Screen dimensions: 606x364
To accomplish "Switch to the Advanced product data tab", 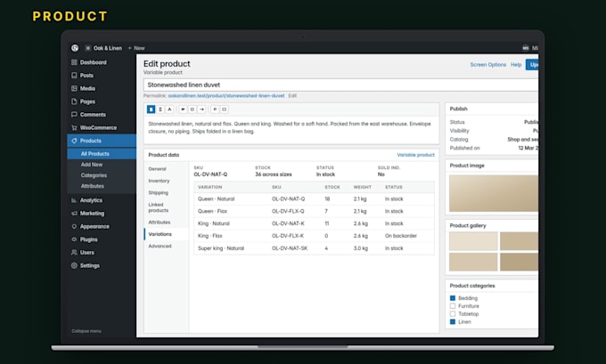I will click(160, 247).
